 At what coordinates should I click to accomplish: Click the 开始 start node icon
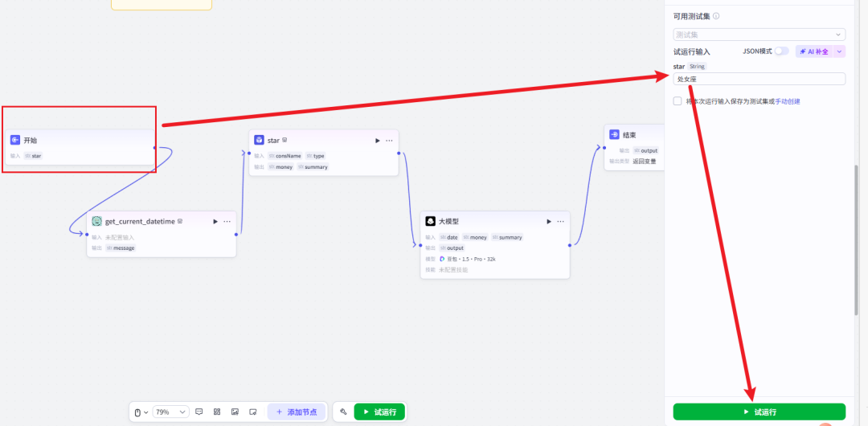click(15, 140)
